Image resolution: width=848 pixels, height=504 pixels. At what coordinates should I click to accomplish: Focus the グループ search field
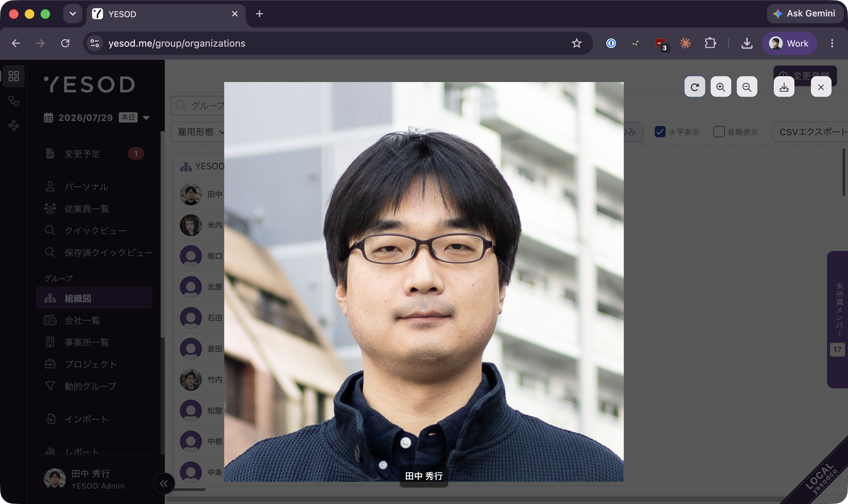point(197,106)
